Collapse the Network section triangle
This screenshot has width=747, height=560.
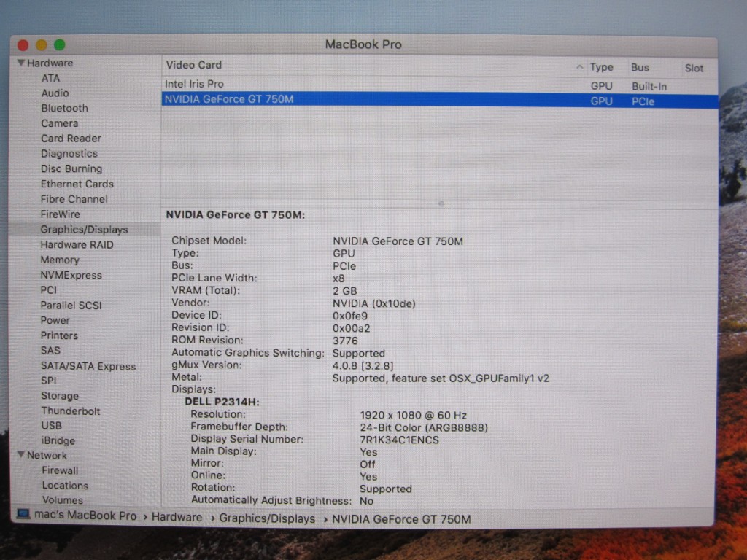click(x=21, y=455)
